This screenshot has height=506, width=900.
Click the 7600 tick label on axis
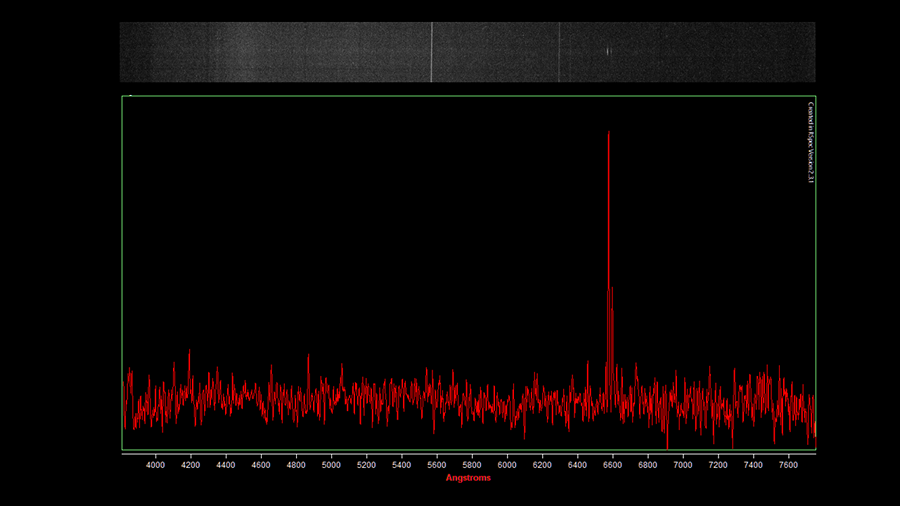point(788,465)
